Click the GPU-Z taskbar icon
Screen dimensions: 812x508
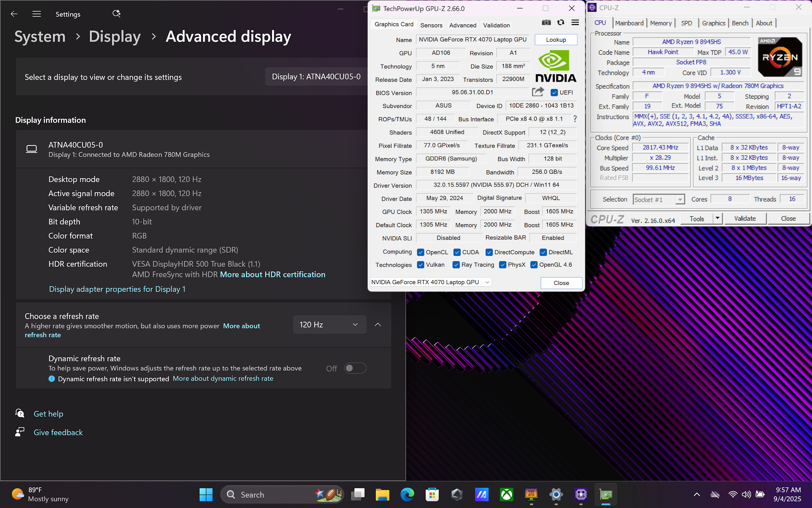click(606, 494)
